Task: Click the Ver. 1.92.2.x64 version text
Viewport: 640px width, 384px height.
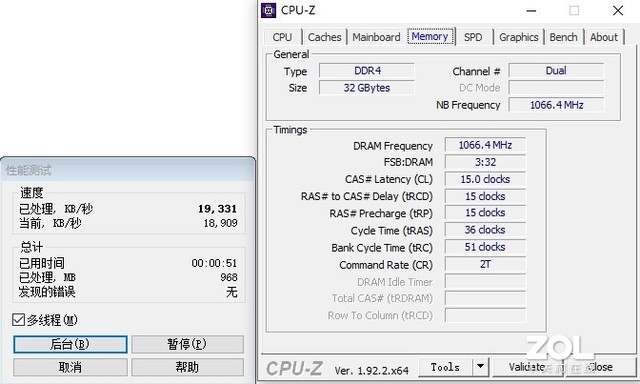Action: 371,371
